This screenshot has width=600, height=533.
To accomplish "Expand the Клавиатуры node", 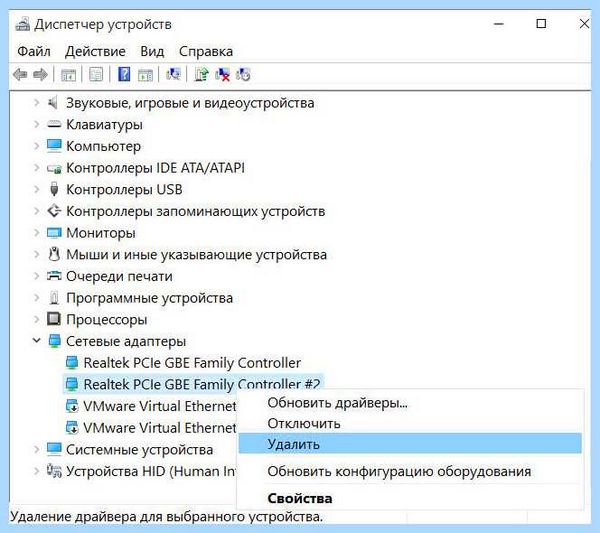I will pyautogui.click(x=36, y=124).
